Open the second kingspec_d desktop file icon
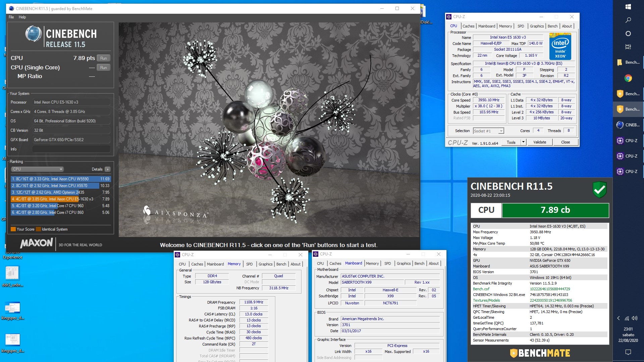The height and width of the screenshot is (362, 644). [12, 343]
